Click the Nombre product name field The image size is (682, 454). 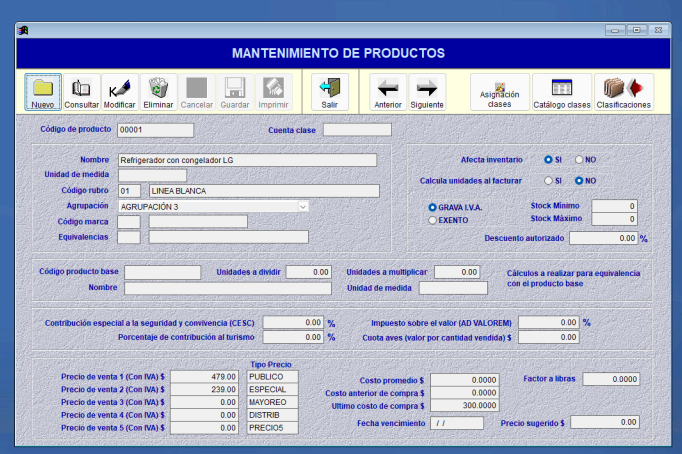click(x=247, y=160)
